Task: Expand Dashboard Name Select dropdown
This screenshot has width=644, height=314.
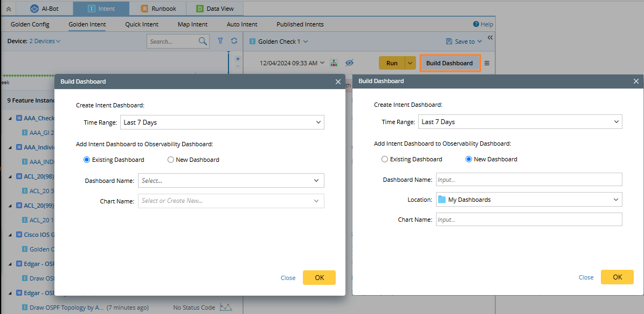Action: click(231, 180)
